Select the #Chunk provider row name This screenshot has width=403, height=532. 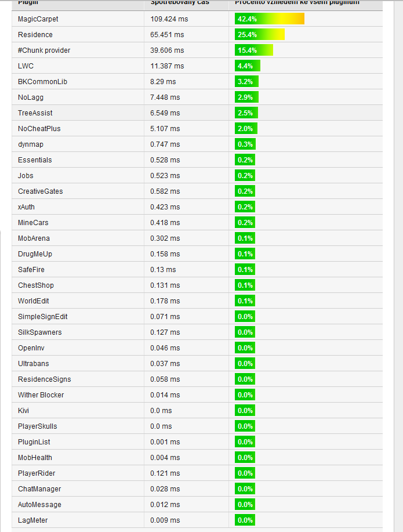44,50
